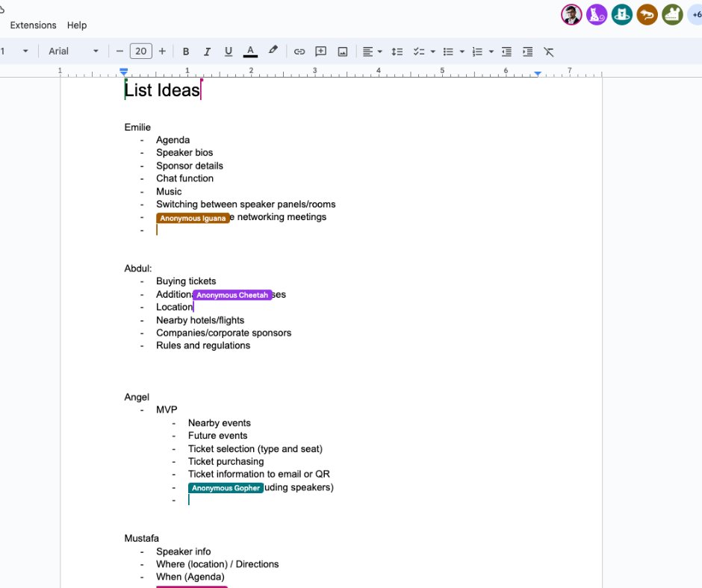This screenshot has width=702, height=588.
Task: Open the text style dropdown arrow
Action: click(x=25, y=51)
